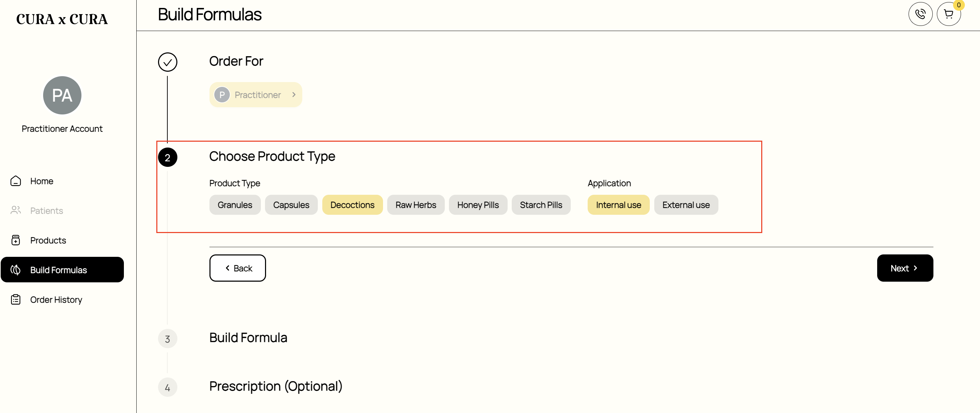Select the Capsules product type

pos(291,205)
